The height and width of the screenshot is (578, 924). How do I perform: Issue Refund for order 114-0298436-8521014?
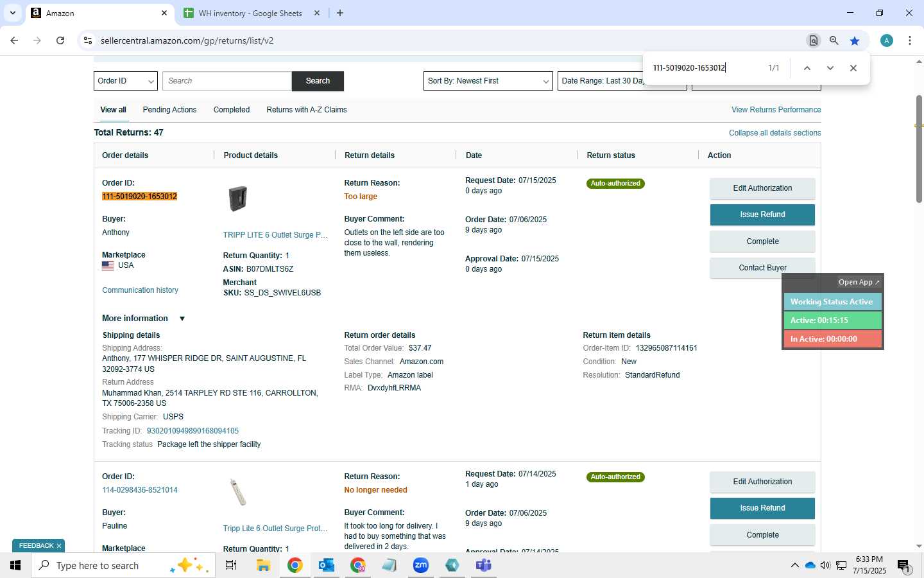coord(762,508)
